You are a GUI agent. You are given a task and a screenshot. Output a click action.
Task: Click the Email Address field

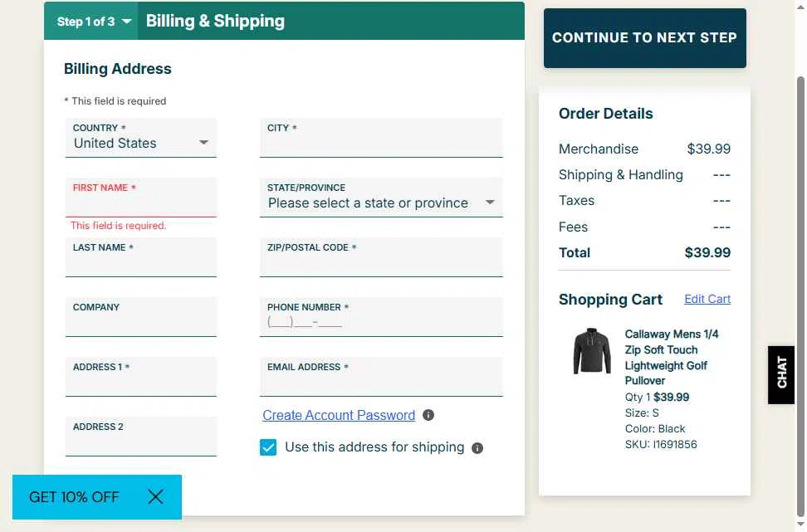pos(381,382)
